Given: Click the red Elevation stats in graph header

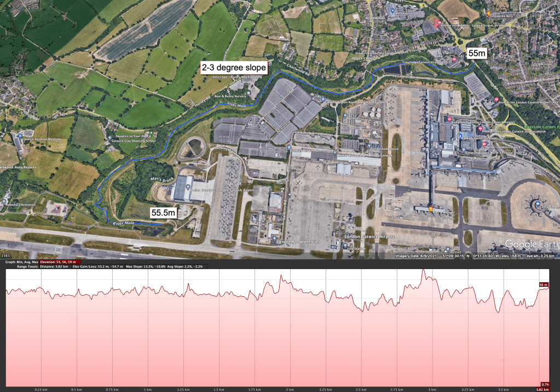Looking at the screenshot, I should (61, 262).
